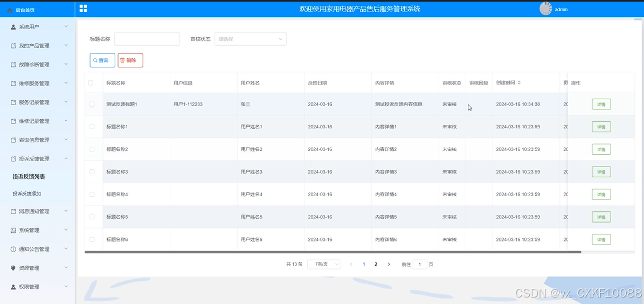Check the row 标题名称2
This screenshot has width=644, height=304.
92,149
